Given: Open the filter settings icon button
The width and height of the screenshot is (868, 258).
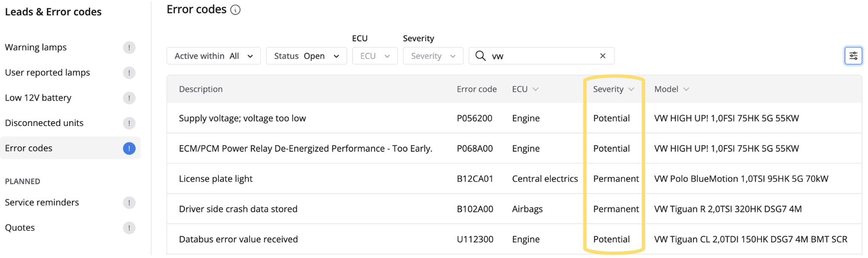Looking at the screenshot, I should [x=853, y=56].
